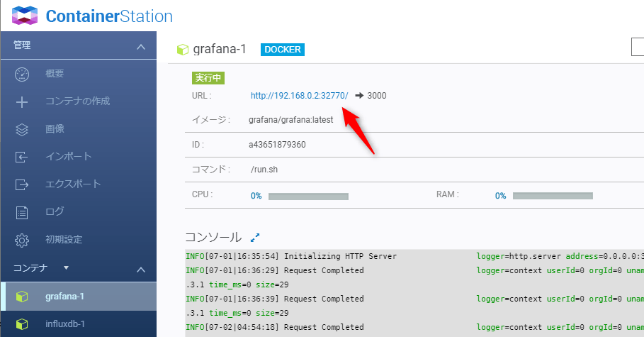Click the RAM usage bar
The width and height of the screenshot is (644, 337).
(x=553, y=196)
